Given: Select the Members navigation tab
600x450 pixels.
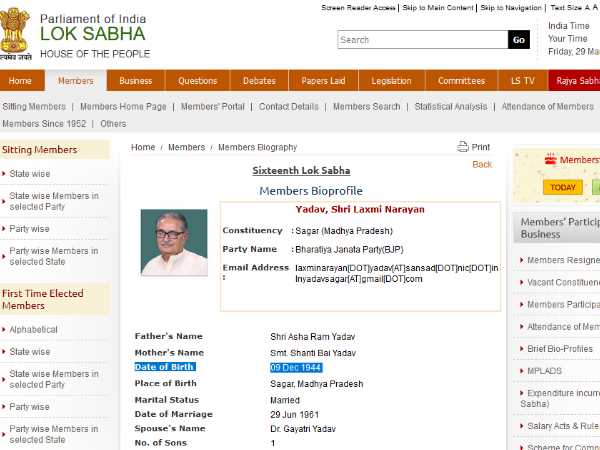Looking at the screenshot, I should coord(76,81).
